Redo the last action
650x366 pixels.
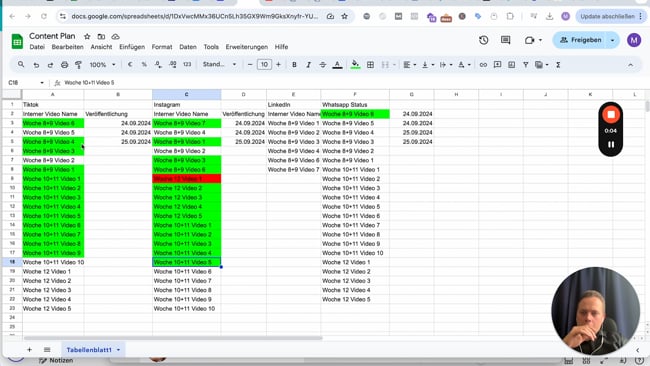(x=50, y=65)
